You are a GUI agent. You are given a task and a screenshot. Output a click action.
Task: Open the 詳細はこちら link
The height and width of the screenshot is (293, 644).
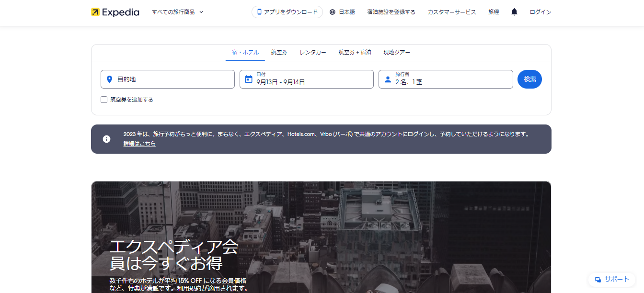click(x=138, y=144)
